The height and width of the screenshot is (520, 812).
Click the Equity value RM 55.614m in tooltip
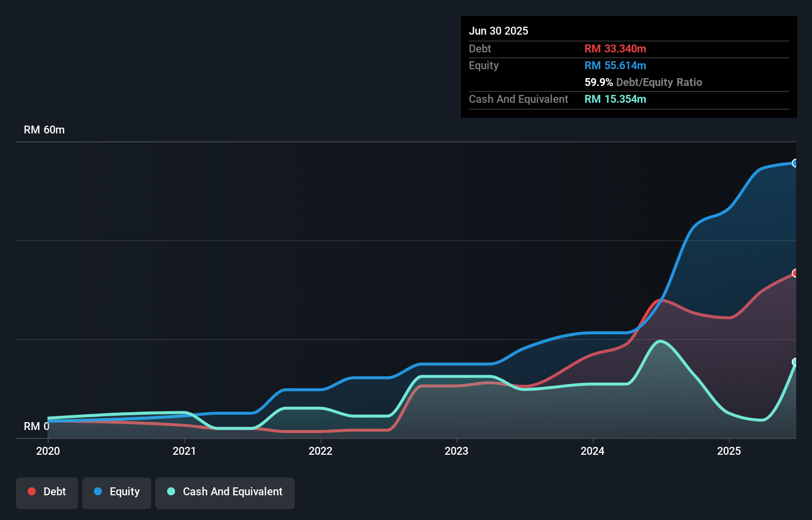tap(615, 65)
